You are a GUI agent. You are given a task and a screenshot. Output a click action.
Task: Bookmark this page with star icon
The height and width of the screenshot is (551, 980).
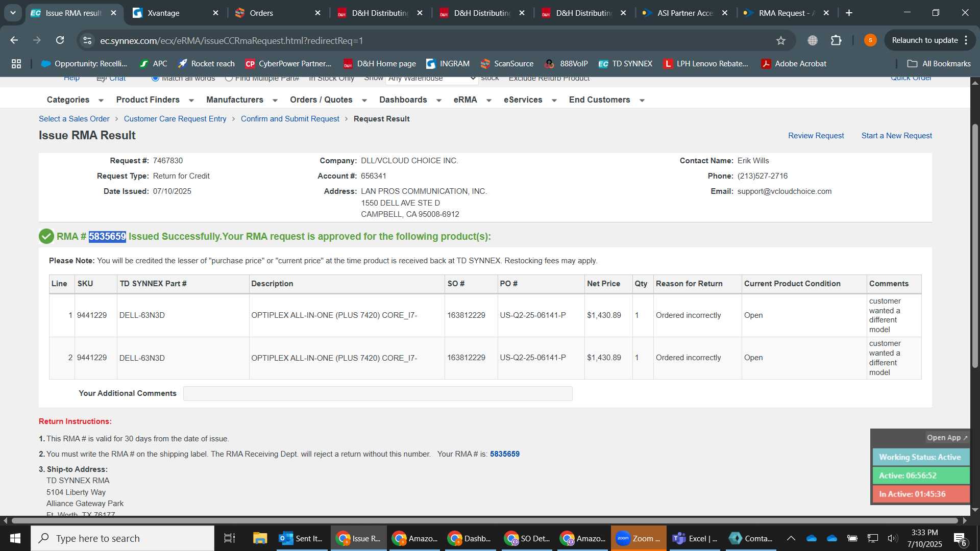(x=780, y=40)
